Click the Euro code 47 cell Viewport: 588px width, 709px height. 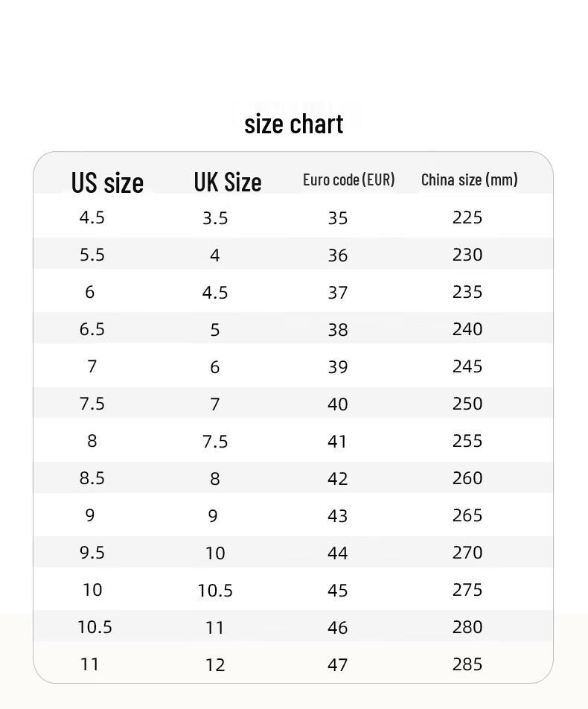tap(338, 665)
